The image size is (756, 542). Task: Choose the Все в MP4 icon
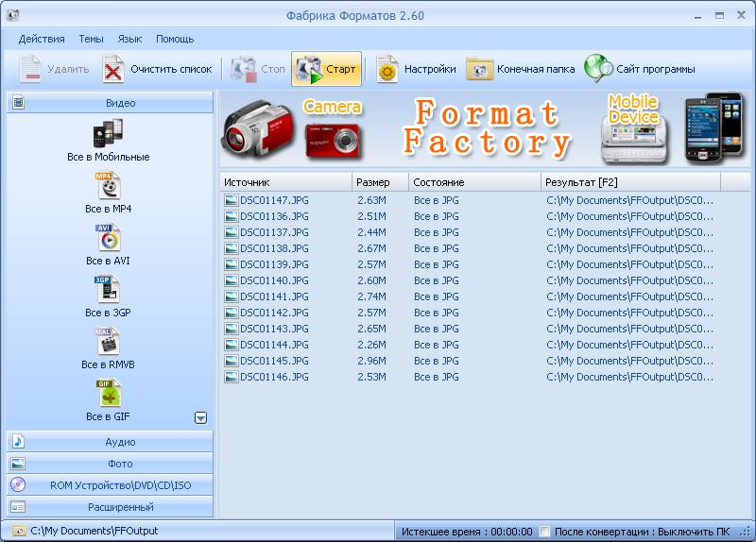tap(109, 185)
